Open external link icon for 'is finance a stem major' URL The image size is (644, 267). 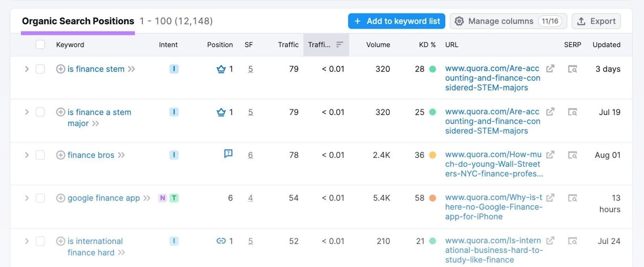click(x=550, y=112)
